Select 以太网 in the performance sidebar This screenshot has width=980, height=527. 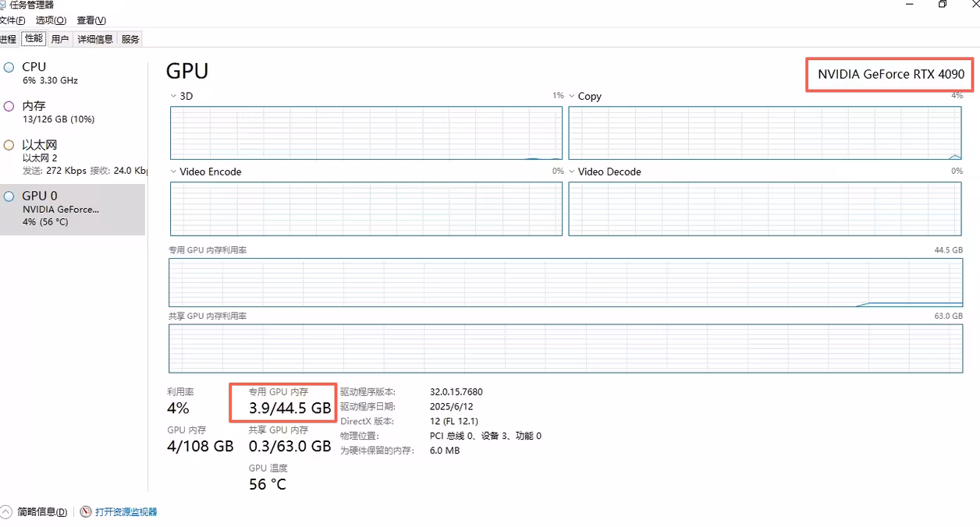[x=73, y=157]
